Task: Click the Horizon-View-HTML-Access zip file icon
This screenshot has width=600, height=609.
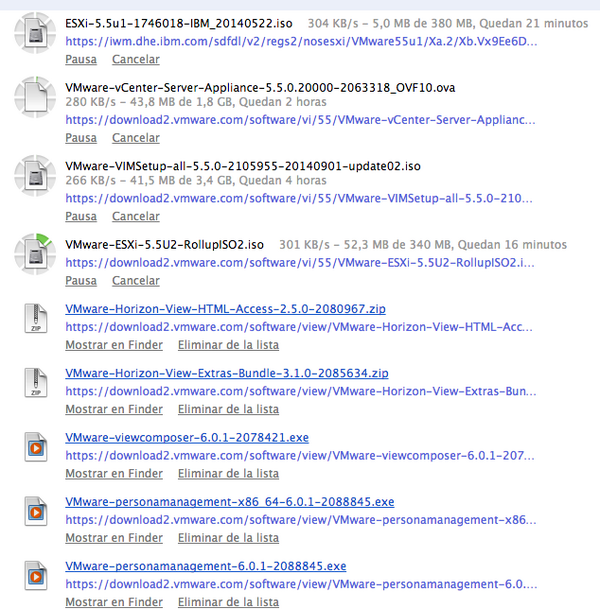Action: coord(36,318)
